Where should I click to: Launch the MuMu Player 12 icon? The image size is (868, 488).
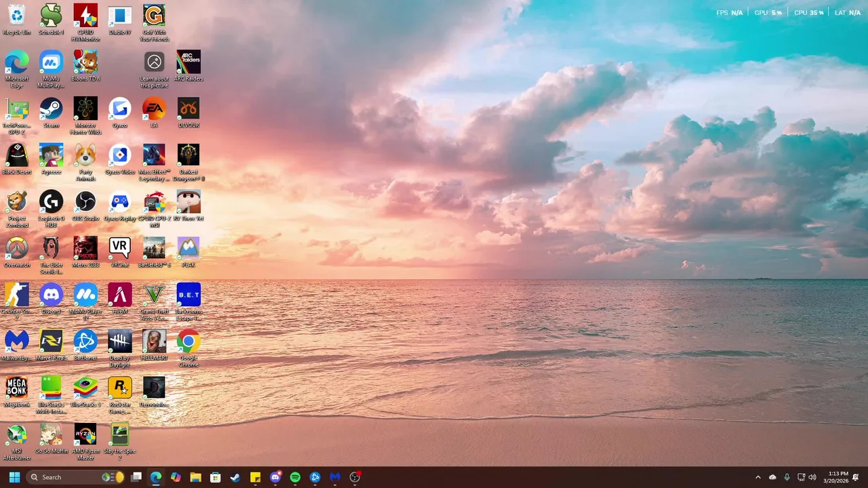click(85, 302)
